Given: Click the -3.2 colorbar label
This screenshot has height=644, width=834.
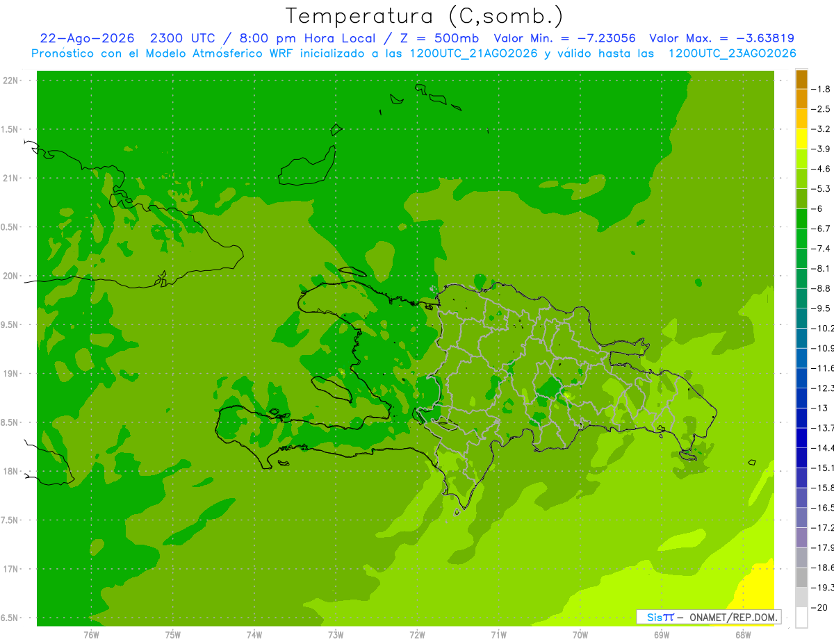Looking at the screenshot, I should (x=821, y=129).
